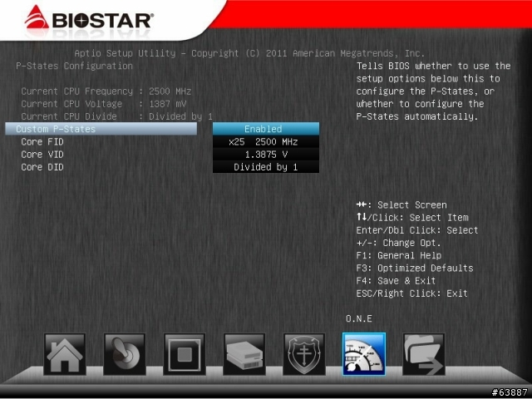Click the 2500 MHz current frequency value
The image size is (532, 399).
pos(170,91)
